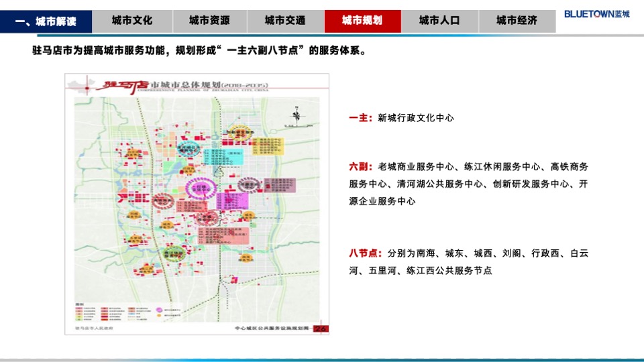Screen dimensions: 644x362
Task: Open the 城市人口 tab
Action: pos(439,21)
